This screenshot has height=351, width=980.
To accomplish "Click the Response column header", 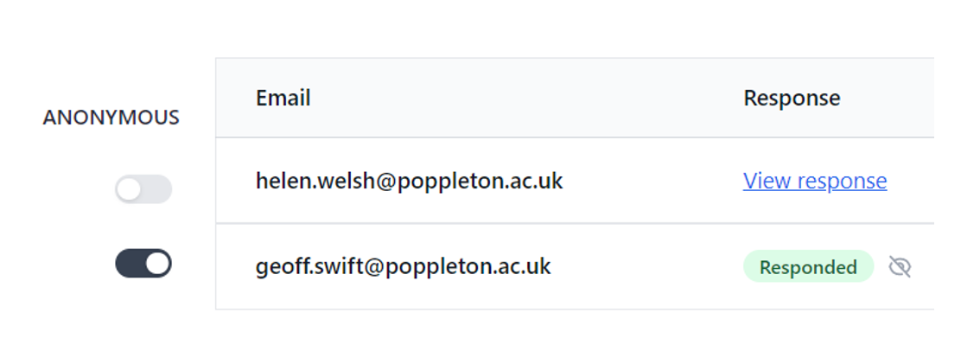I will click(792, 98).
